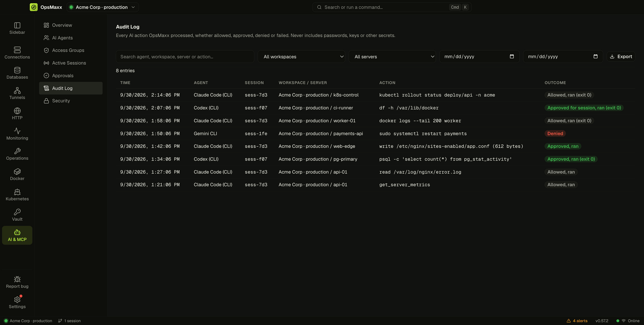
Task: Click the OpsMaxx logo icon
Action: tap(34, 7)
